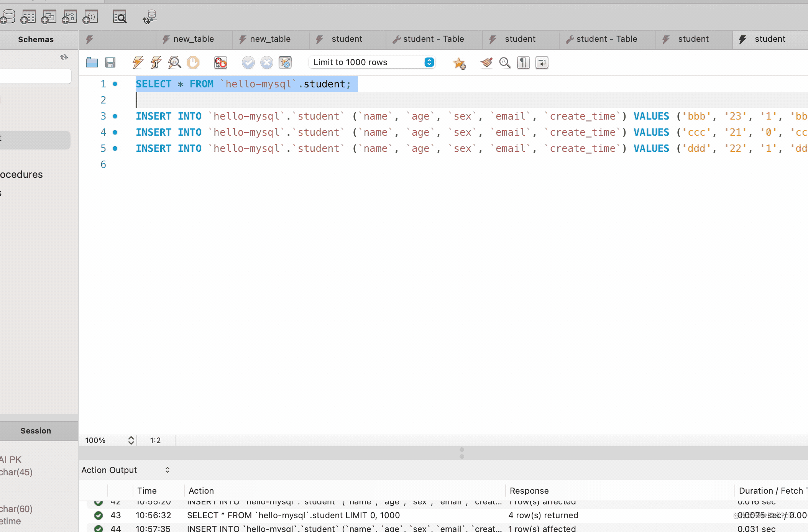This screenshot has width=808, height=532.
Task: Click the Schemas panel header
Action: [36, 39]
